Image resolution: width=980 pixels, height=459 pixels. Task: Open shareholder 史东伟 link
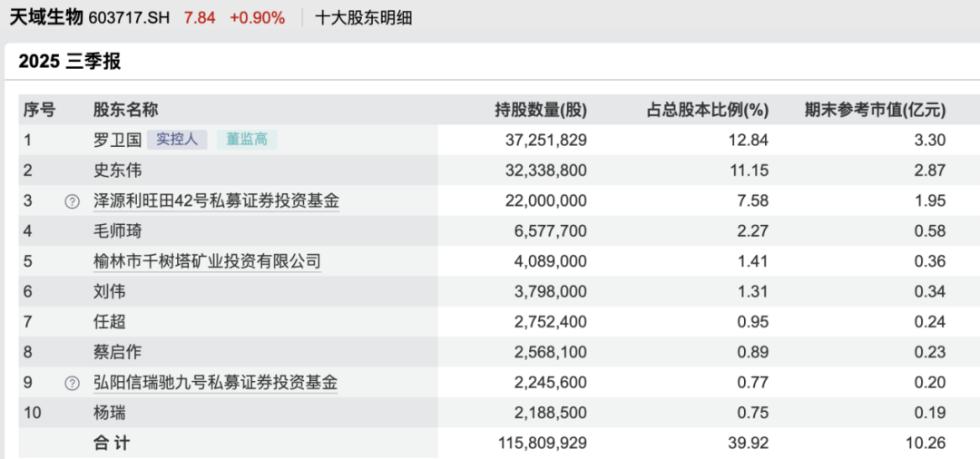[x=117, y=171]
